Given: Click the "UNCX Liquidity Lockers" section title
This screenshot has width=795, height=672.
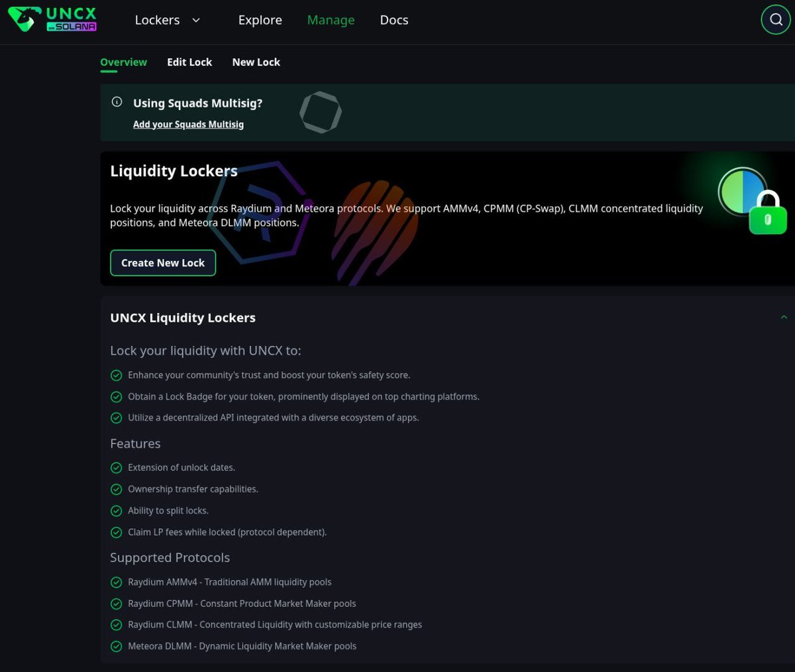Looking at the screenshot, I should tap(183, 318).
